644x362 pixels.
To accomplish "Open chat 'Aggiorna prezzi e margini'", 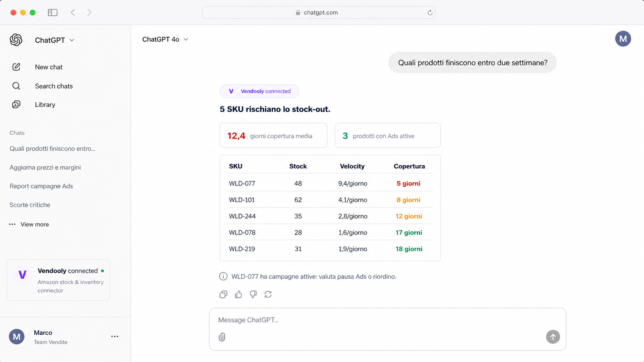I will 45,167.
